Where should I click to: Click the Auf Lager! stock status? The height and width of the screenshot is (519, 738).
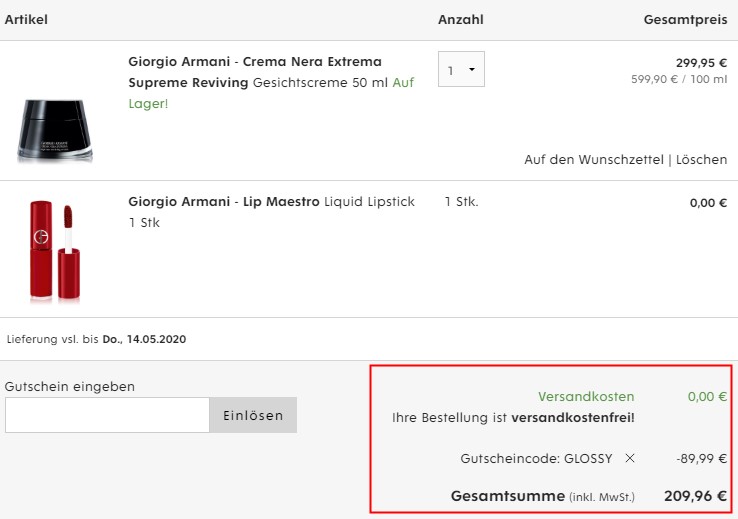[x=271, y=93]
